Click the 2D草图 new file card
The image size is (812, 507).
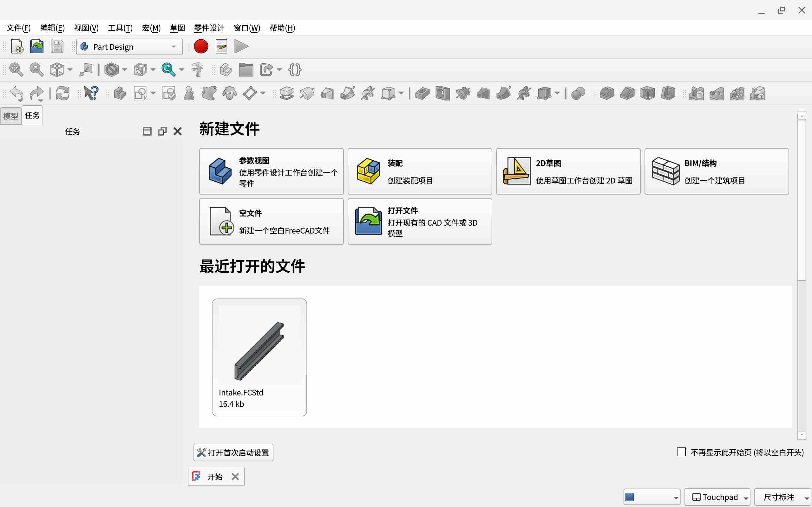tap(568, 171)
